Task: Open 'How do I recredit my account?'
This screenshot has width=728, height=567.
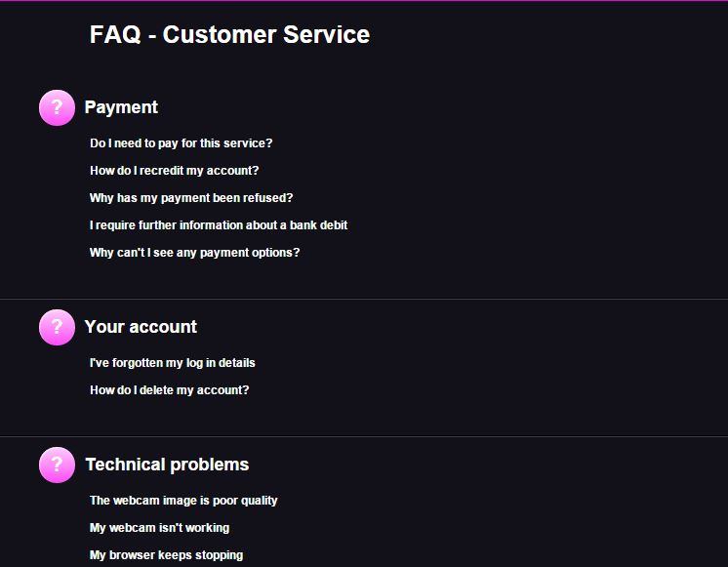Action: (x=174, y=171)
